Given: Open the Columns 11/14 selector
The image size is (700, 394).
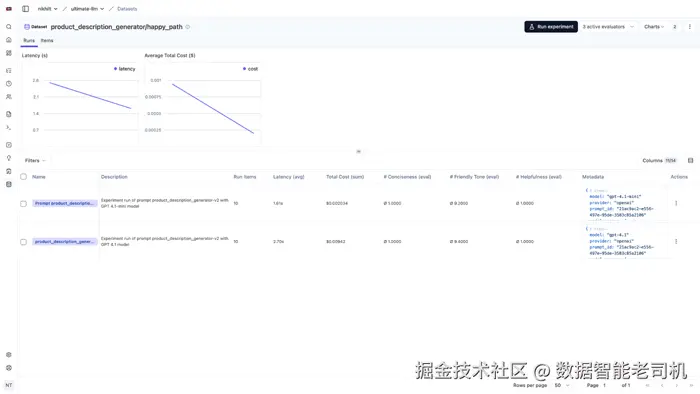Looking at the screenshot, I should (659, 161).
